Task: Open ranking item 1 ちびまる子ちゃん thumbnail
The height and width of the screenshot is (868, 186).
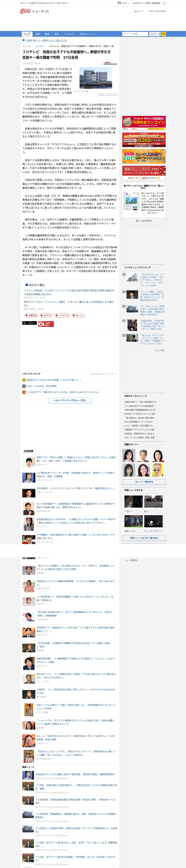Action: tap(132, 278)
